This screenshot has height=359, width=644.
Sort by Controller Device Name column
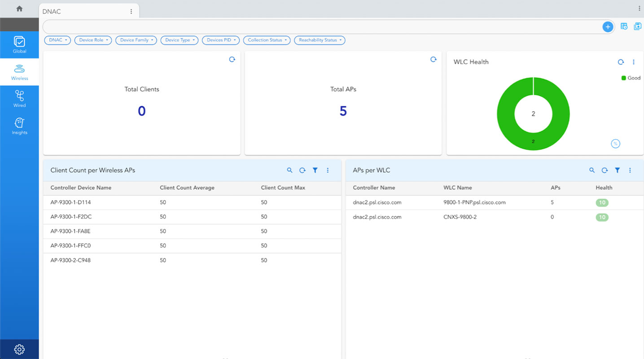pos(81,188)
